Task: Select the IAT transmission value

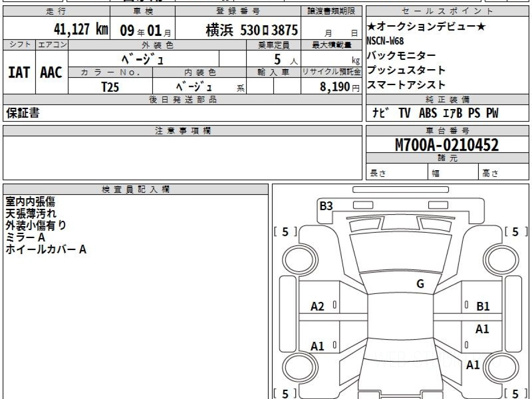Action: (x=19, y=72)
